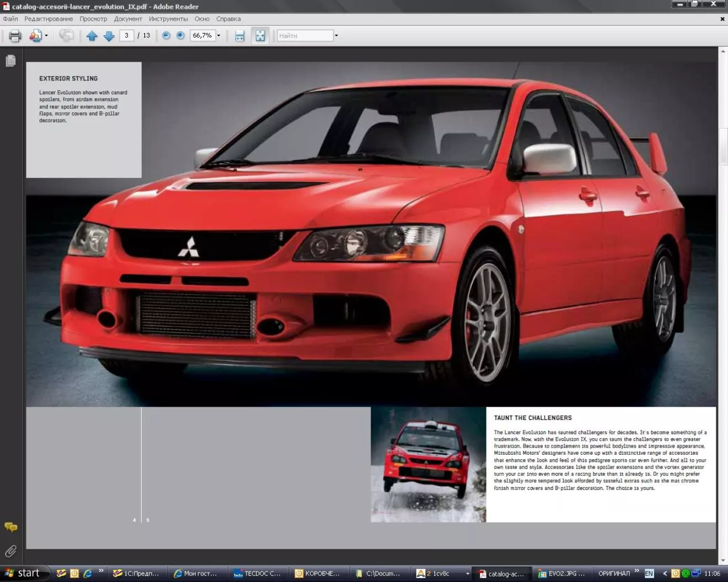
Task: Click the zoom out minus button
Action: [166, 35]
